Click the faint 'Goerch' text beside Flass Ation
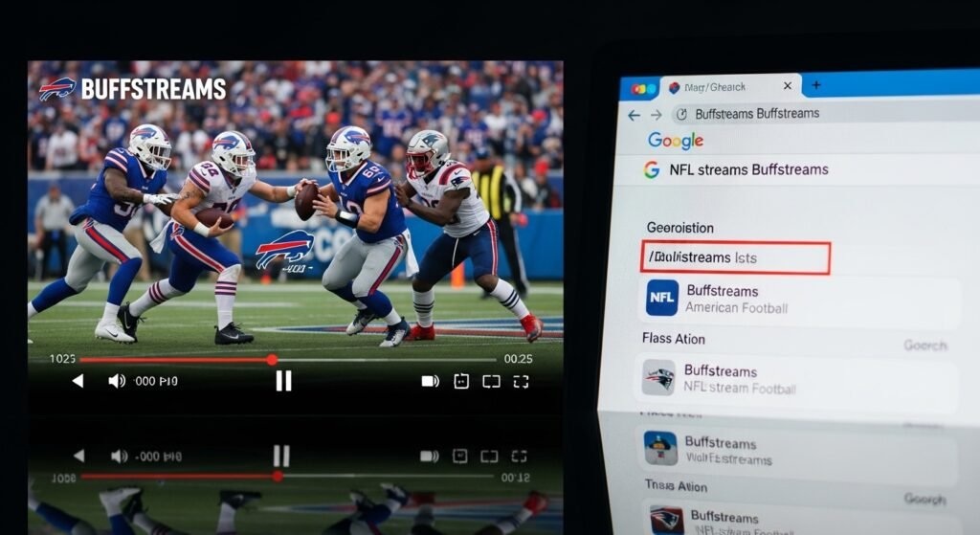 tap(925, 346)
